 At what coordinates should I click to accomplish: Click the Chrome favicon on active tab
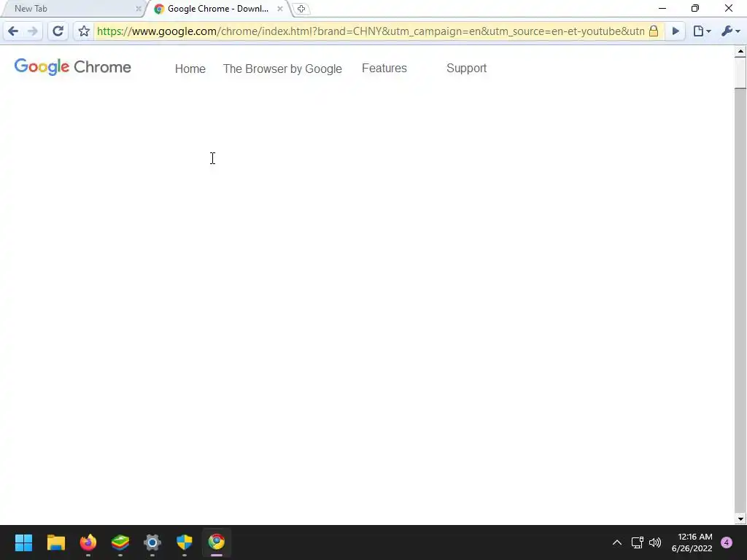click(159, 9)
